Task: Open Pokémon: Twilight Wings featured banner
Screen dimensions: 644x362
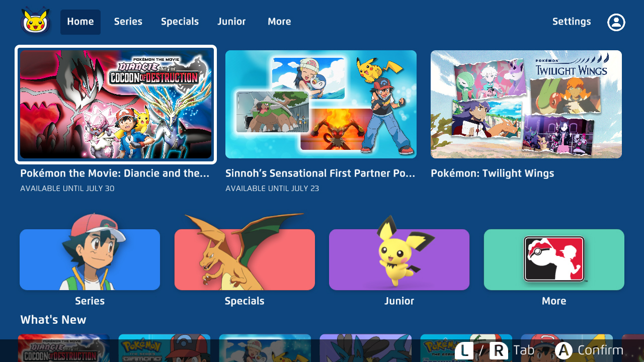Action: click(526, 105)
